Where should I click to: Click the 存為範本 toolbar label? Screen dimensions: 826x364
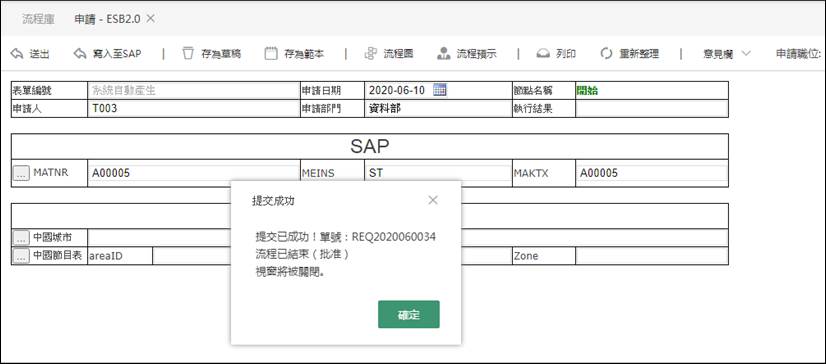coord(304,53)
